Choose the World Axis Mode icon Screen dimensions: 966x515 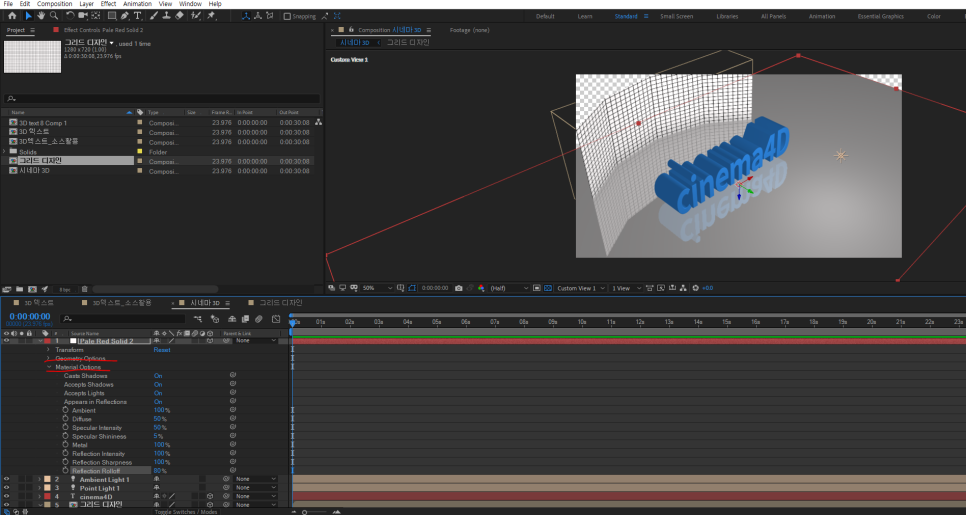(258, 16)
